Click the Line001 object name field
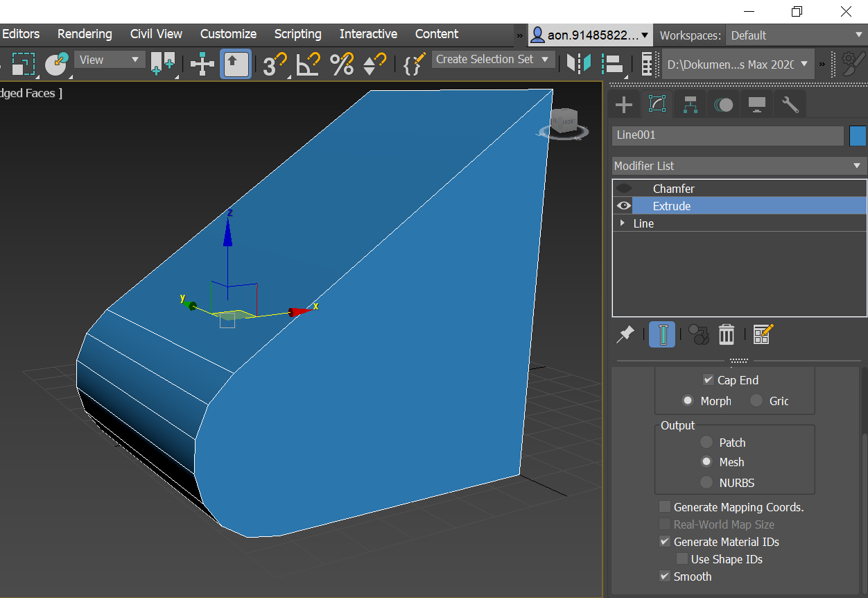 (x=728, y=135)
